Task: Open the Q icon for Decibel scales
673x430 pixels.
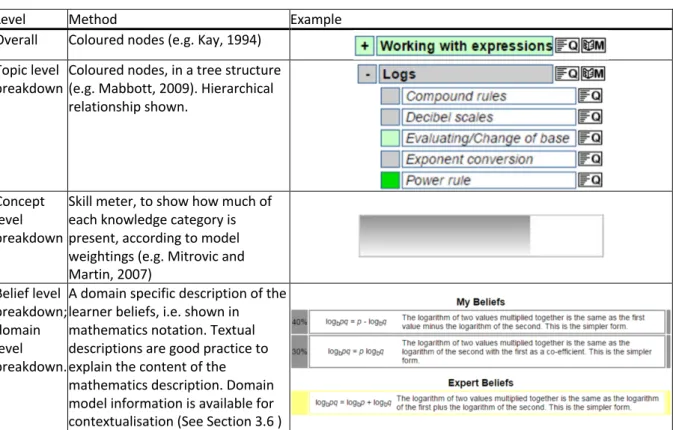Action: click(590, 117)
